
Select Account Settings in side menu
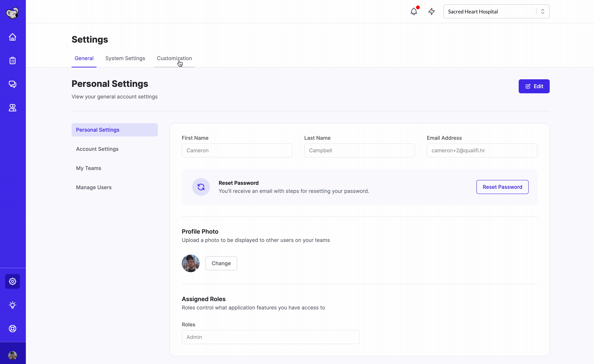97,149
